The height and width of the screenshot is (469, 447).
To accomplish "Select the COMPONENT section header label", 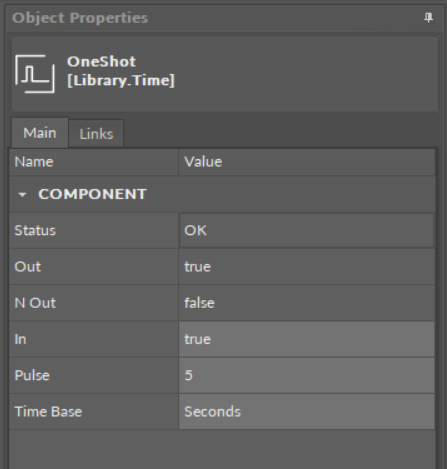I will [92, 194].
